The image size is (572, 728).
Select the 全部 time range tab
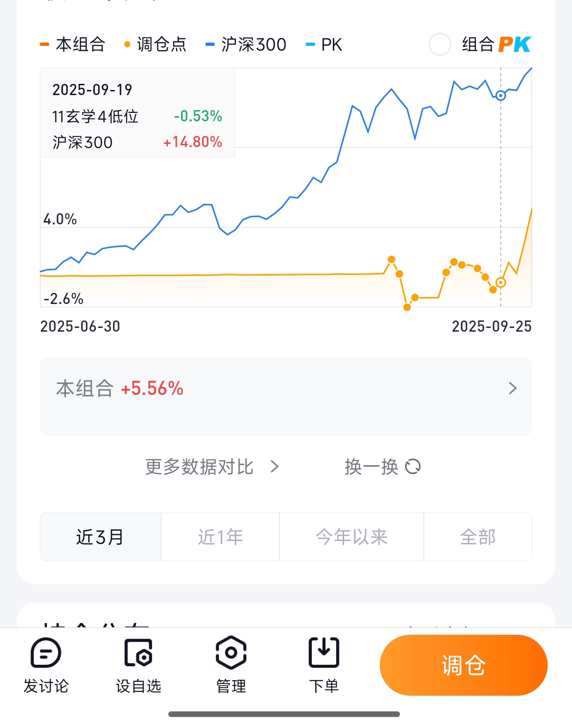pyautogui.click(x=478, y=537)
